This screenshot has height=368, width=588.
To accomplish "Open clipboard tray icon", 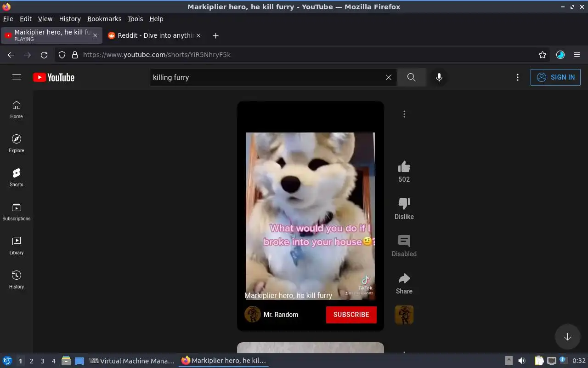I will coord(539,361).
